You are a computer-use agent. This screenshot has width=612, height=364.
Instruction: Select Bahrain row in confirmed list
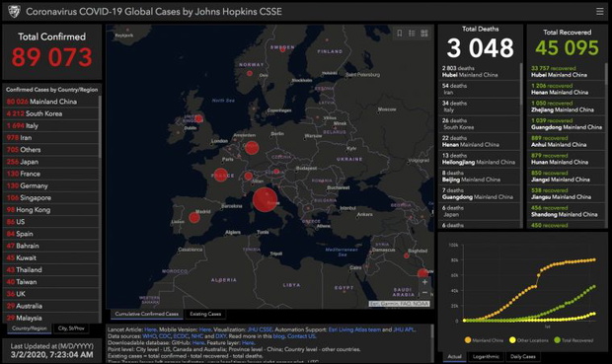(51, 246)
